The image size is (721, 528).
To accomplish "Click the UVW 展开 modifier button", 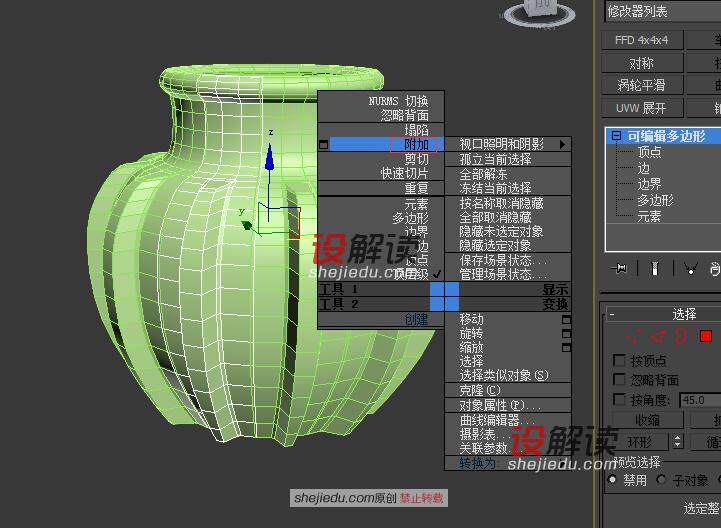I will [x=642, y=108].
